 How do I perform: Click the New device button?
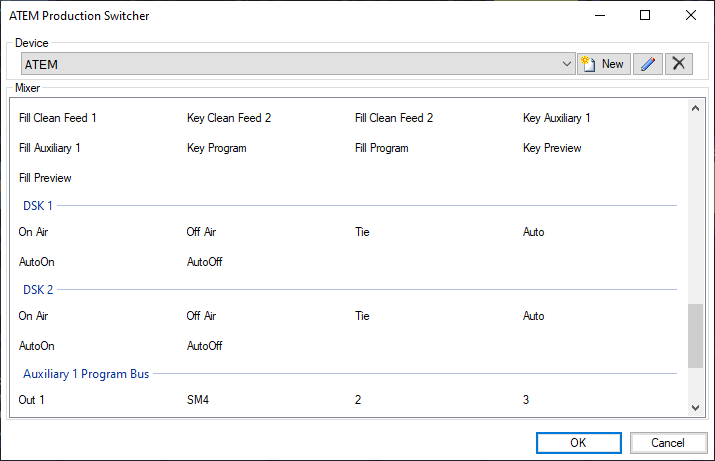coord(604,64)
